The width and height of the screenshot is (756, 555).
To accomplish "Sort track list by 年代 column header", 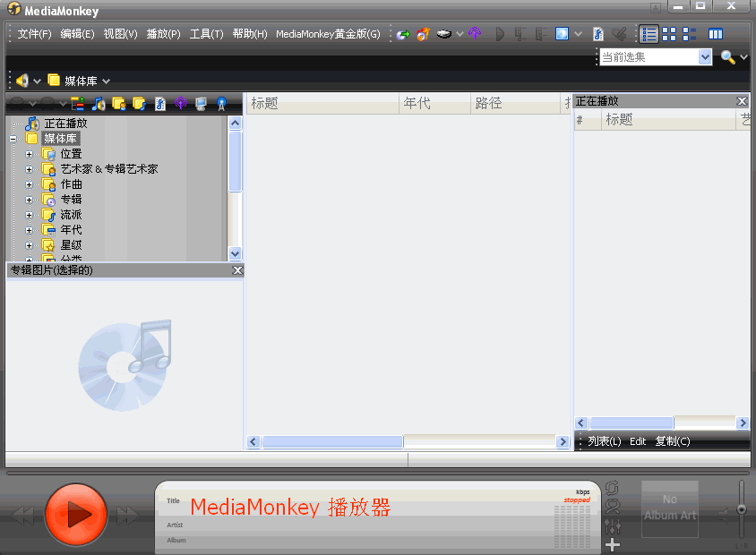I will pos(434,103).
